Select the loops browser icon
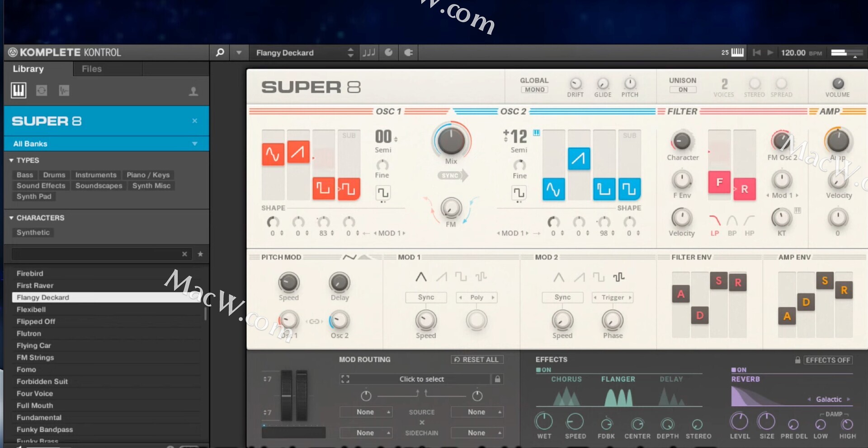The width and height of the screenshot is (868, 448). (x=42, y=91)
